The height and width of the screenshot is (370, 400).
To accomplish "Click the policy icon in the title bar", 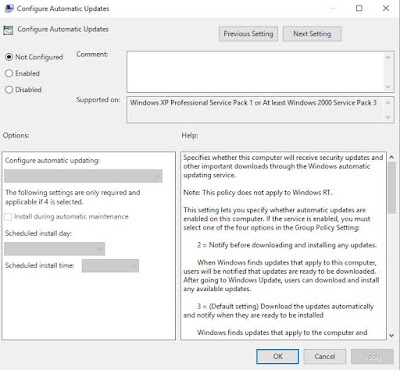I will click(x=9, y=8).
